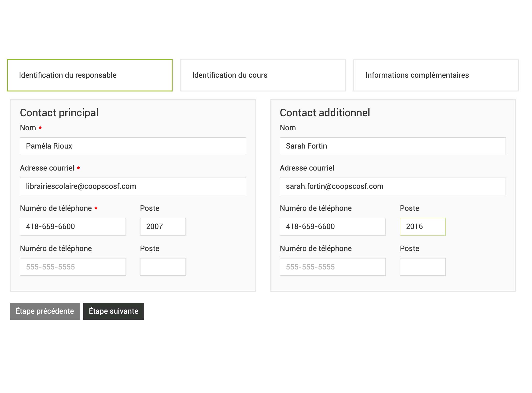Click Contact additionnel first telephone number field
Viewport: 532px width, 393px height.
[x=333, y=226]
